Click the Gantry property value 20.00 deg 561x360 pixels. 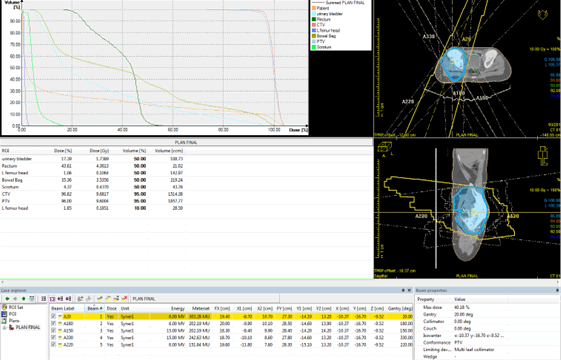(x=463, y=314)
